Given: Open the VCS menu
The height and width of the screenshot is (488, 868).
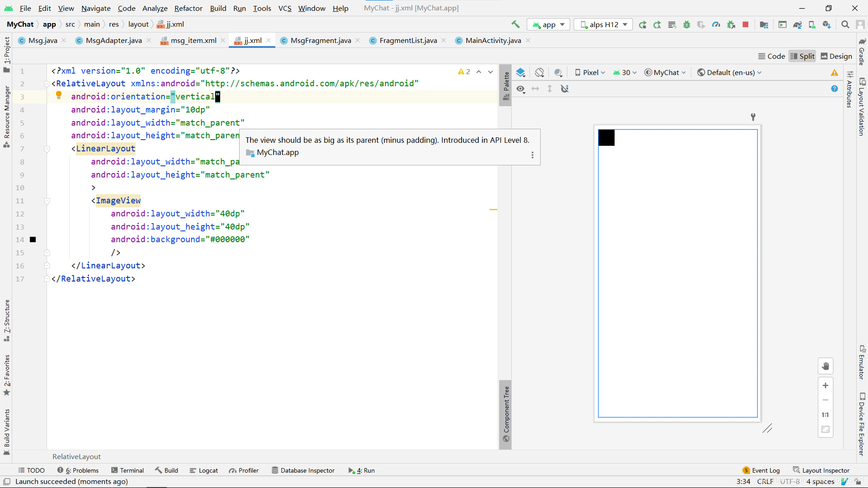Looking at the screenshot, I should point(285,8).
